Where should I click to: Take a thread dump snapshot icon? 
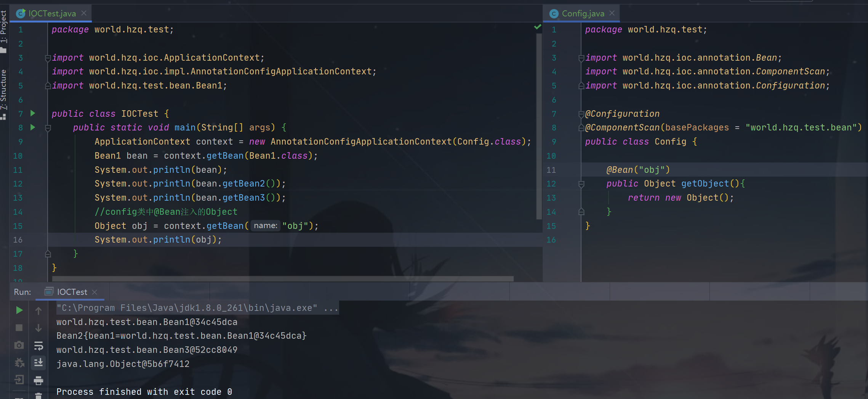pos(19,345)
